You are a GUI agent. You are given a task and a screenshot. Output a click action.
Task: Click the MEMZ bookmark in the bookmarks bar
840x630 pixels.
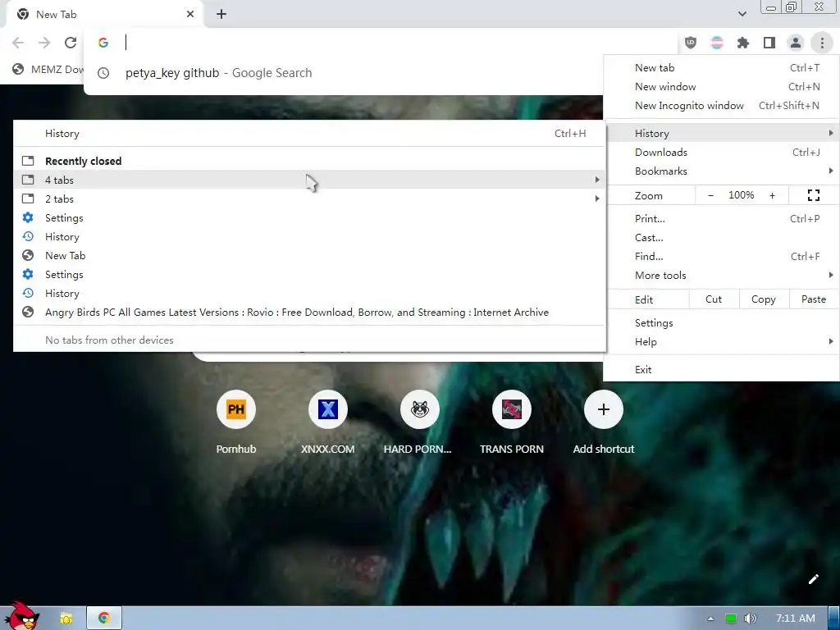click(x=48, y=69)
